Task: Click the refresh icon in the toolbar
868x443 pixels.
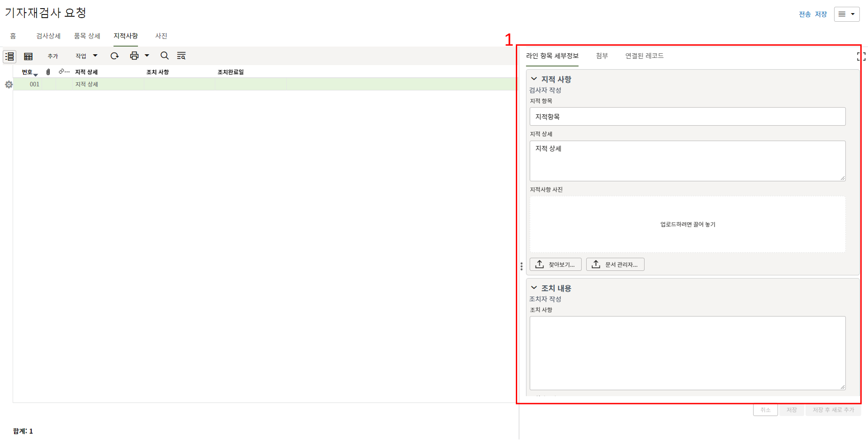Action: tap(114, 56)
